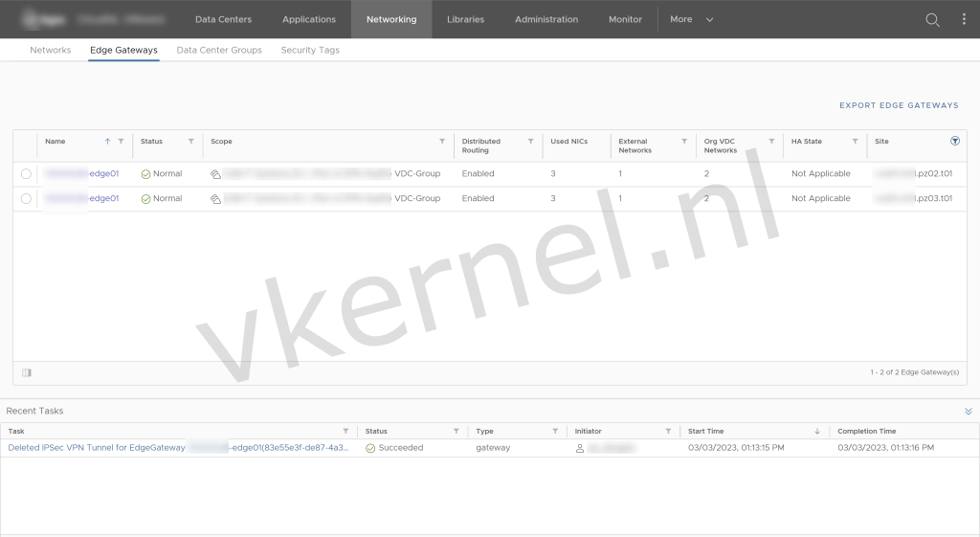This screenshot has height=537, width=980.
Task: Open the More dropdown menu
Action: click(x=691, y=19)
